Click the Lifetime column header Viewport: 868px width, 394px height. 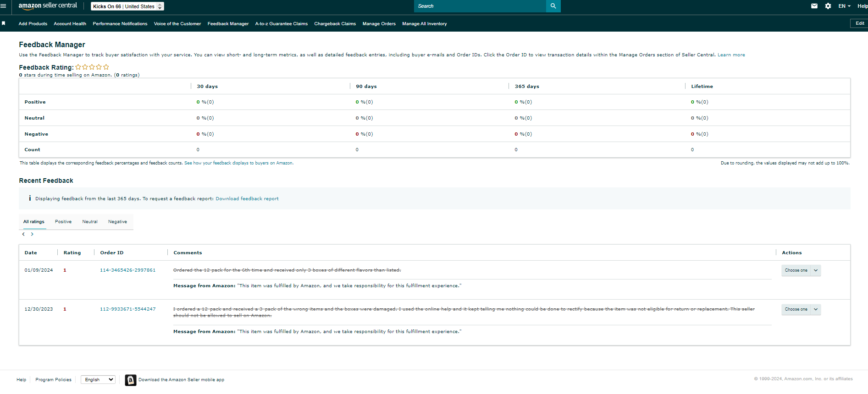point(702,87)
